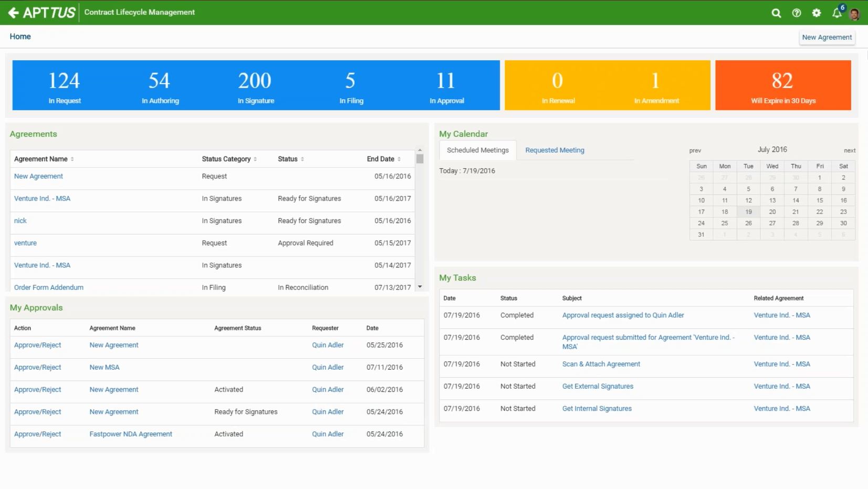The width and height of the screenshot is (868, 489).
Task: Open the settings gear icon
Action: pyautogui.click(x=816, y=13)
